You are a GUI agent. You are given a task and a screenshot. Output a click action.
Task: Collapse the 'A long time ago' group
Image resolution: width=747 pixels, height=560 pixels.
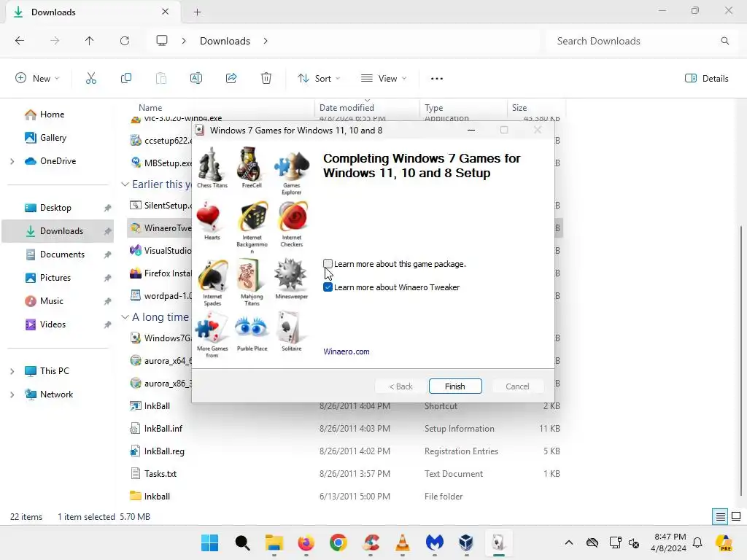pyautogui.click(x=125, y=317)
